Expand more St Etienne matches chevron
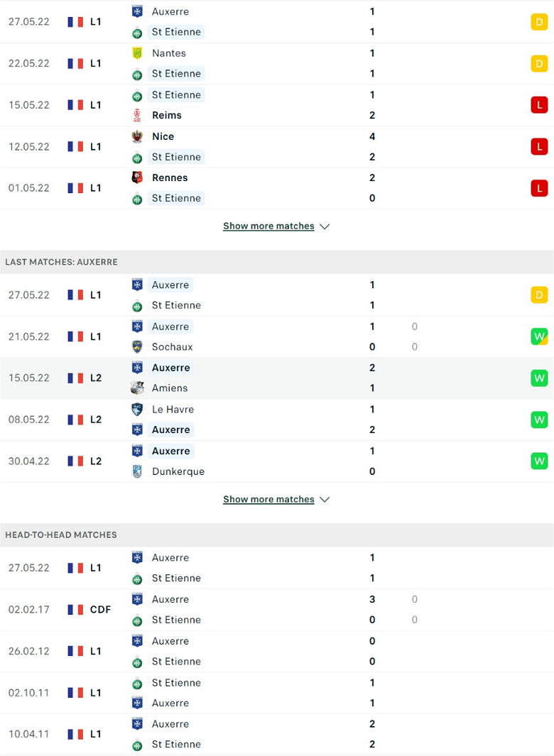This screenshot has width=554, height=756. [x=325, y=226]
